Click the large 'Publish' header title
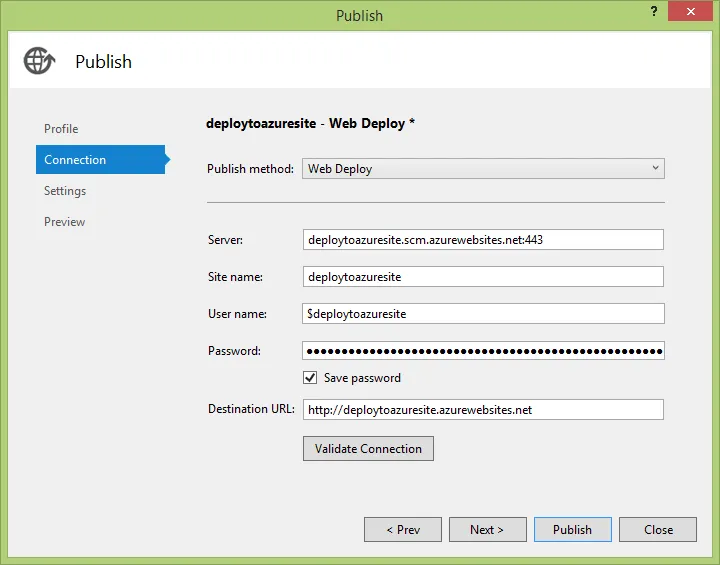 (x=103, y=62)
